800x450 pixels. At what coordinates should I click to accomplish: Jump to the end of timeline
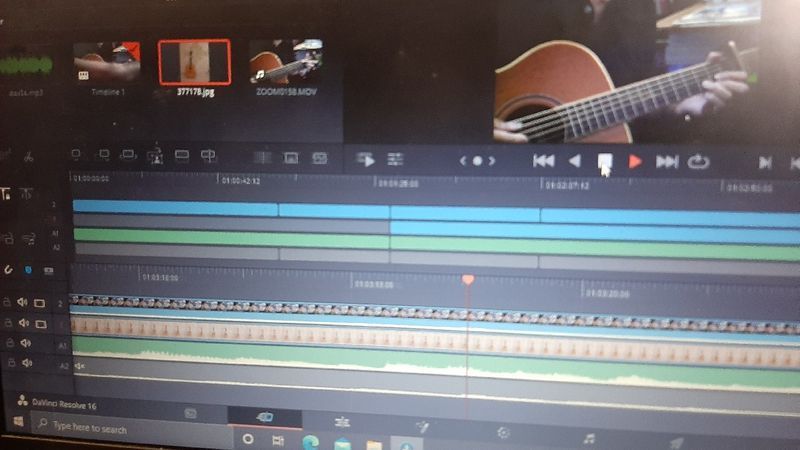point(667,162)
